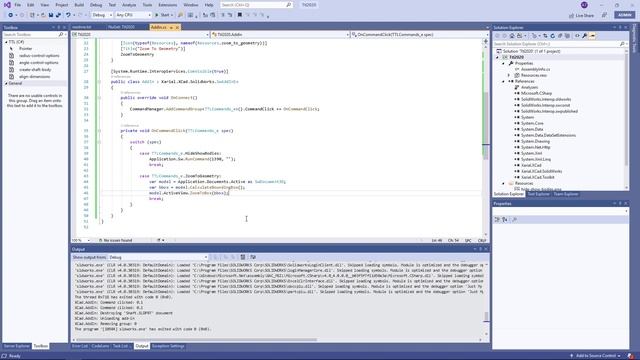Switch to the Team Explorer tab
The width and height of the screenshot is (640, 360).
pos(566,194)
